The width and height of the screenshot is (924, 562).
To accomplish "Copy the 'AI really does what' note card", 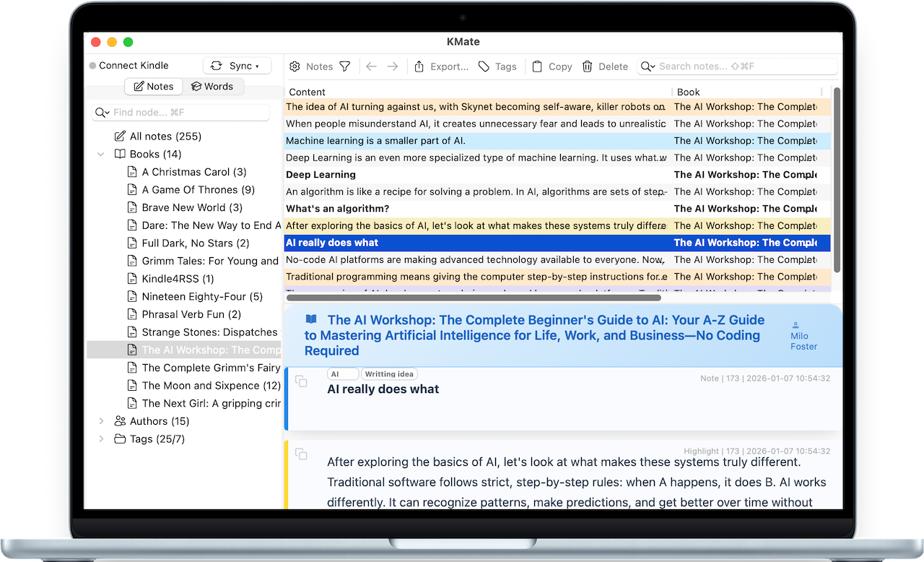I will point(301,381).
